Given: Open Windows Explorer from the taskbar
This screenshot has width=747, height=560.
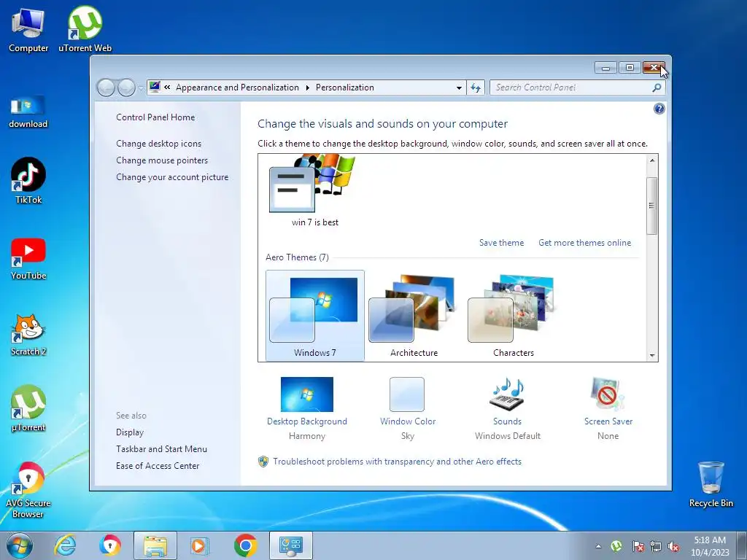Looking at the screenshot, I should pyautogui.click(x=155, y=545).
